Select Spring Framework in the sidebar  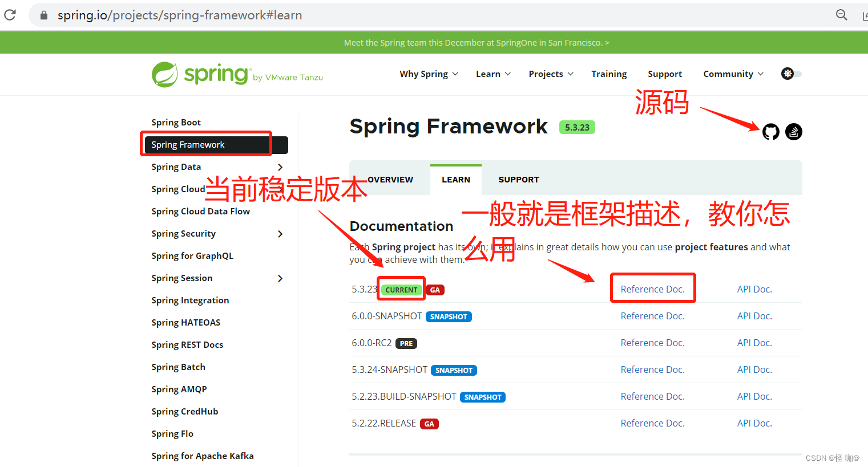tap(216, 145)
